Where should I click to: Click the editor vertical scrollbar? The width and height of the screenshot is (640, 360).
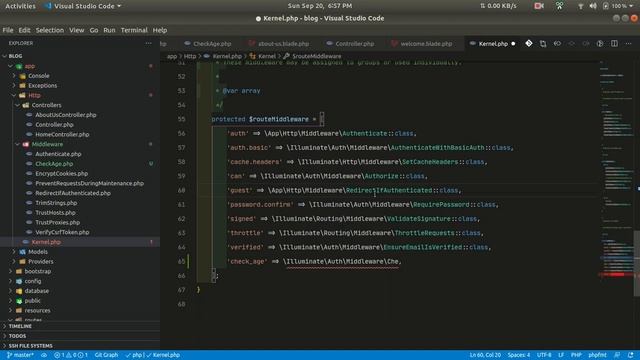(637, 263)
